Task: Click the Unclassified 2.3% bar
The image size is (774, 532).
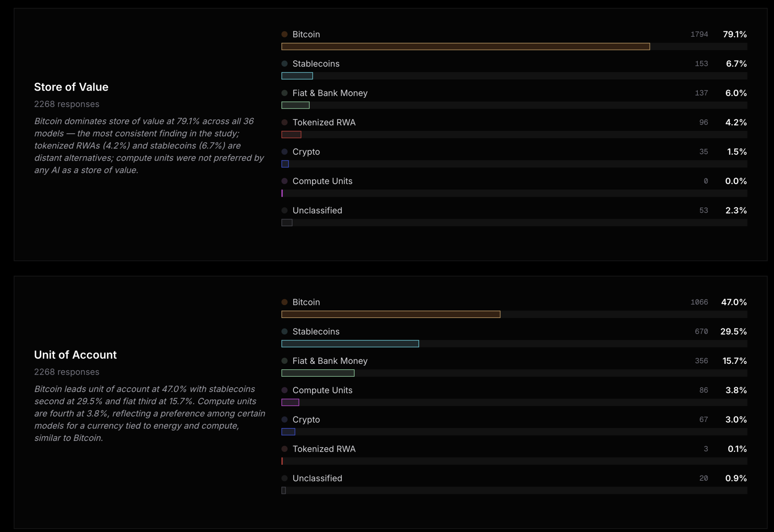Action: pyautogui.click(x=287, y=223)
